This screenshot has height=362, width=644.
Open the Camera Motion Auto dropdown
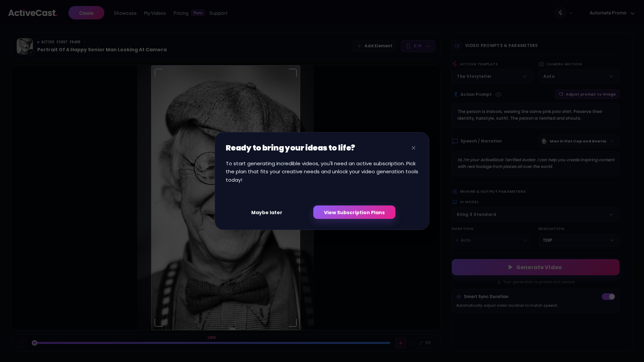(x=579, y=76)
